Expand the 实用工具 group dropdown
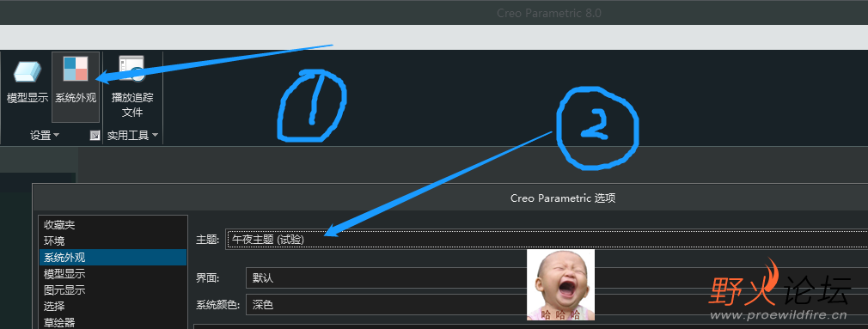Screen dimensions: 868x329 [132, 136]
